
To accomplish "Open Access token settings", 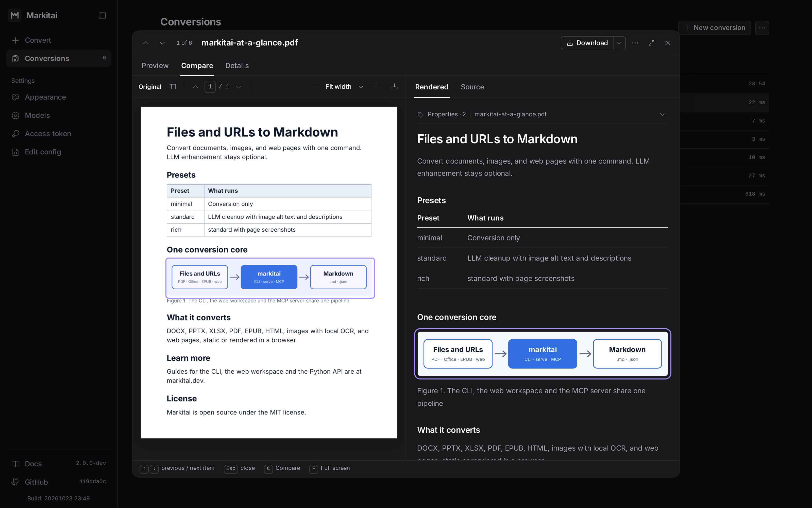I will pos(58,134).
